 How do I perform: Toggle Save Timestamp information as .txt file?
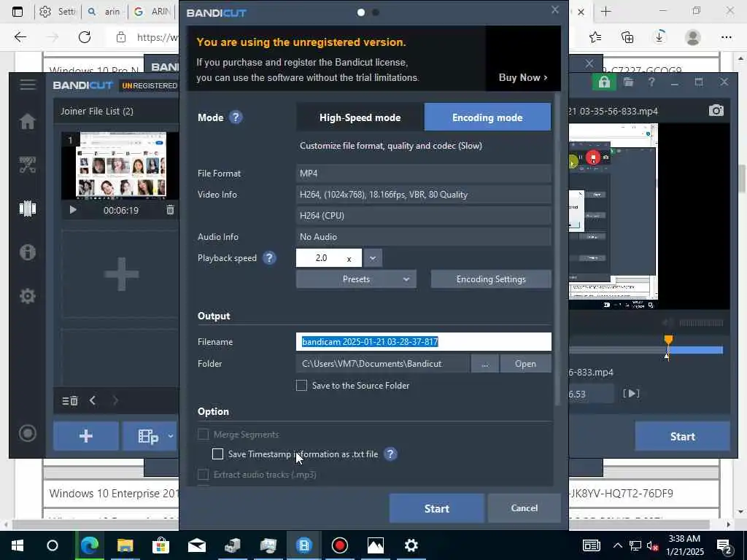[x=217, y=454]
